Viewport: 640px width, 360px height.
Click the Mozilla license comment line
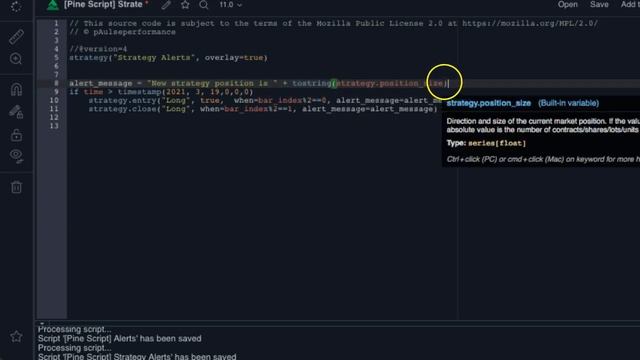[x=333, y=23]
